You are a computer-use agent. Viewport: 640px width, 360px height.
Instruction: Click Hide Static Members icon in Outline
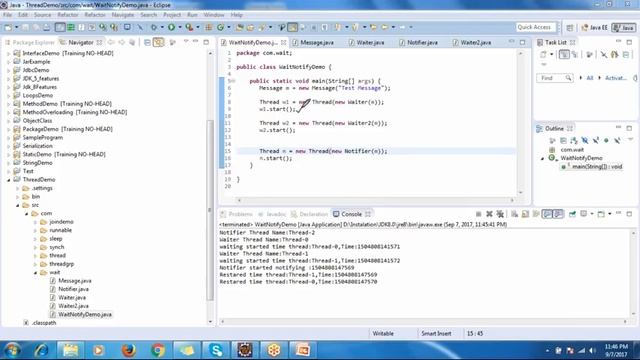pyautogui.click(x=596, y=140)
